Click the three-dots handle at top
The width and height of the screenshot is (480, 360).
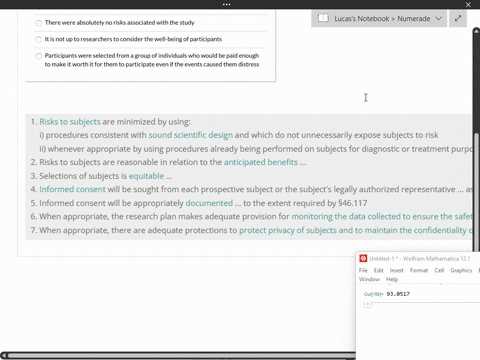coord(226,4)
